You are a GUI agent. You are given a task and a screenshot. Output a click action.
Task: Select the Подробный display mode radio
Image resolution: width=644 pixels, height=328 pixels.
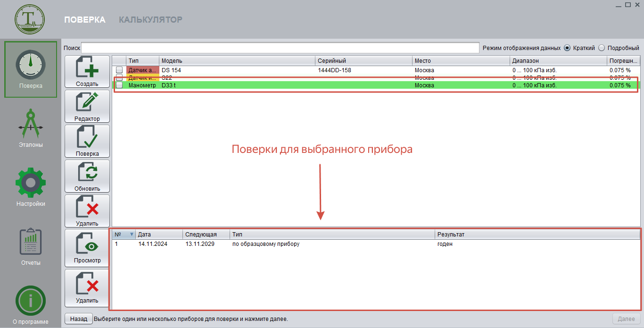[602, 48]
